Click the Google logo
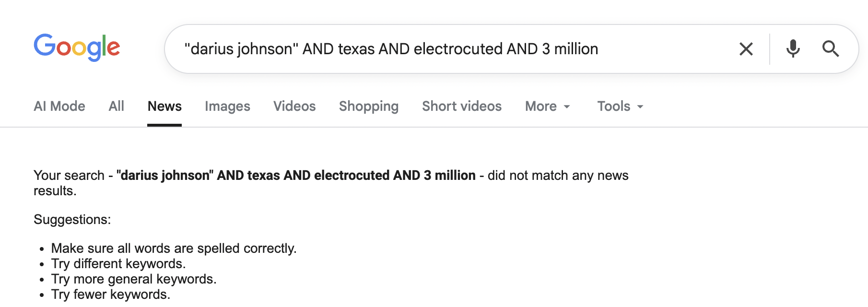868x307 pixels. (x=77, y=47)
